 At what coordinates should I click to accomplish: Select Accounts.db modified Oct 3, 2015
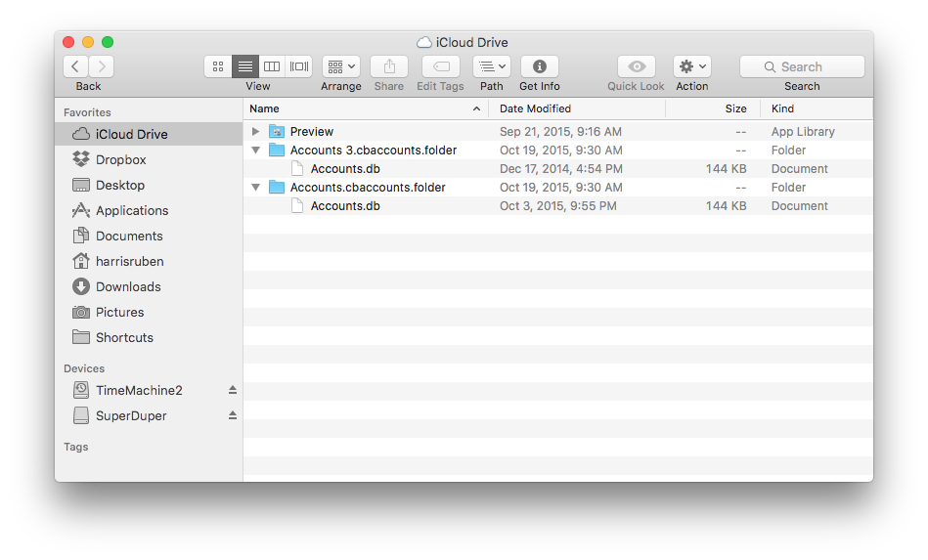[x=558, y=206]
